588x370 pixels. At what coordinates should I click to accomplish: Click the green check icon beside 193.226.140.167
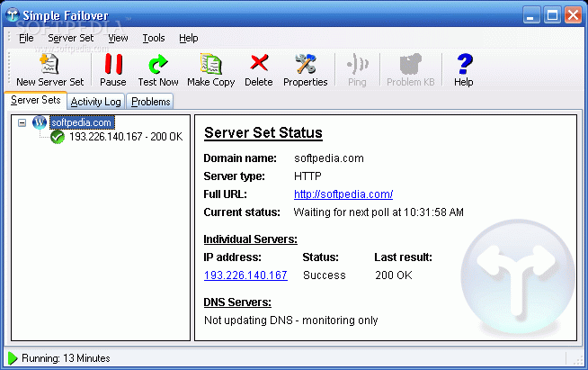[58, 137]
